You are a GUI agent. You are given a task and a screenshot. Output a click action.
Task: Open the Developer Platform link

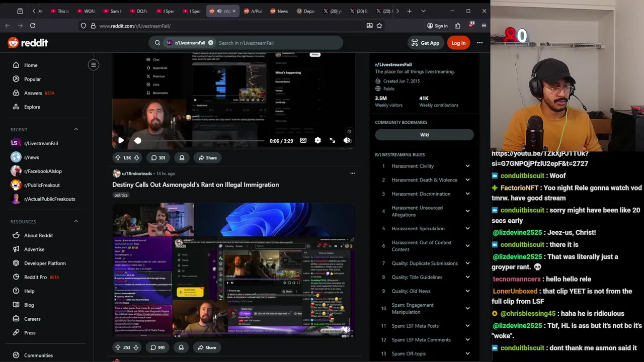[x=45, y=263]
